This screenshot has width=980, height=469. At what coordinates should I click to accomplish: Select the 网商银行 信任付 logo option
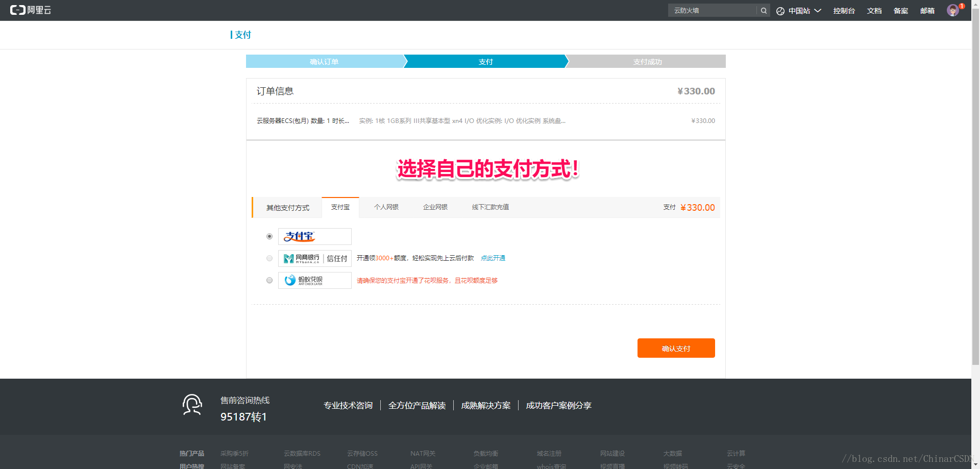coord(314,258)
